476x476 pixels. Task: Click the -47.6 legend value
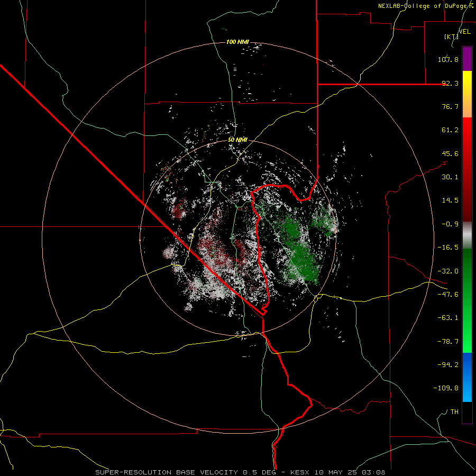pyautogui.click(x=448, y=295)
